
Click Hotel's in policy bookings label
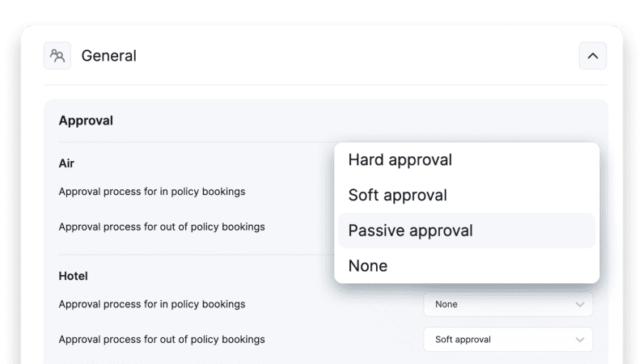tap(152, 304)
